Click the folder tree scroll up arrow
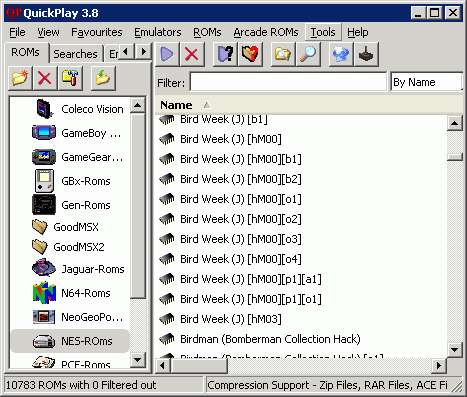Viewport: 467px width, 397px height. pyautogui.click(x=137, y=106)
